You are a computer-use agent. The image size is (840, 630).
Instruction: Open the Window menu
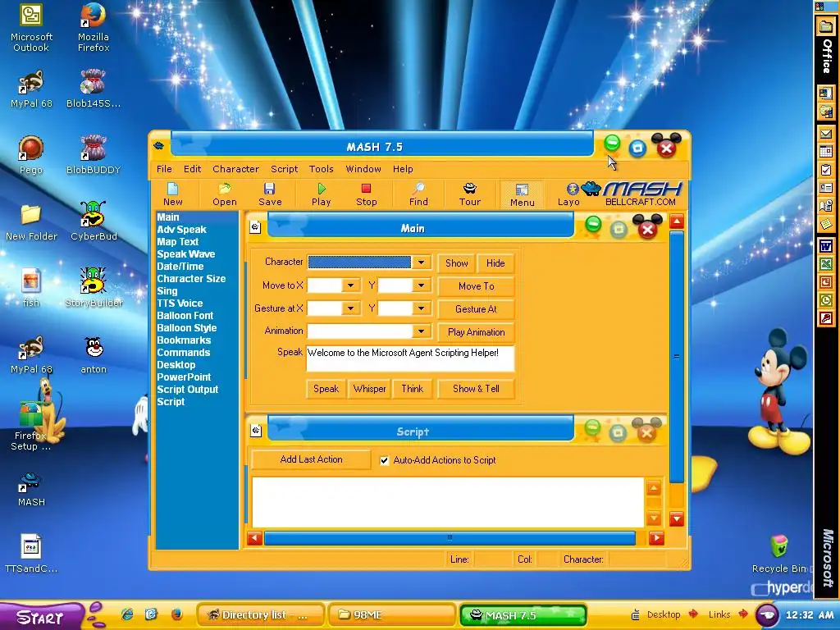point(363,169)
